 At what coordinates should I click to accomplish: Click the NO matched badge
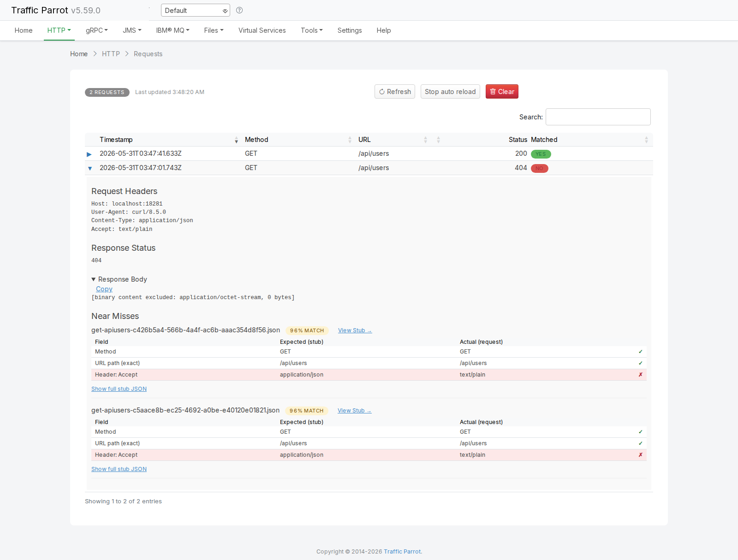pos(539,168)
